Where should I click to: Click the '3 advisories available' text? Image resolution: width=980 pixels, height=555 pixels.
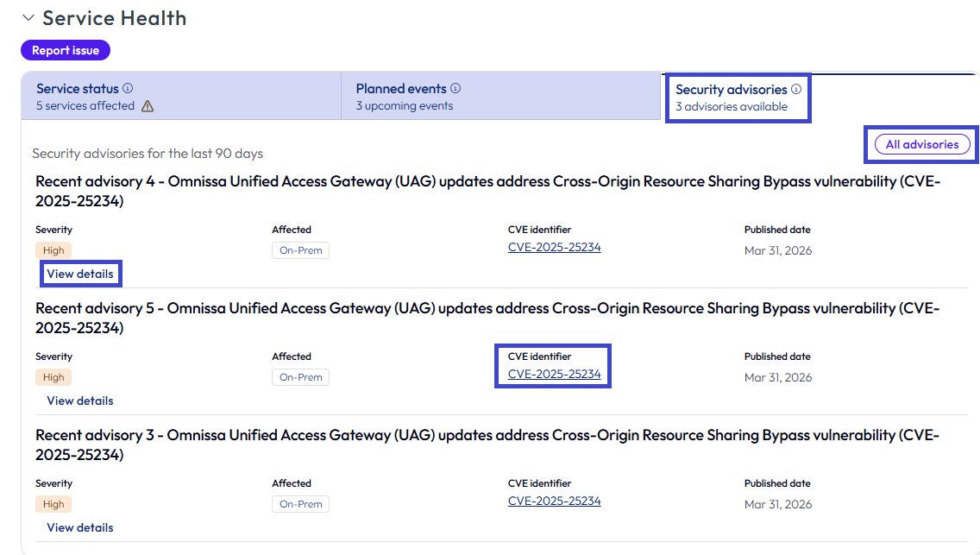coord(732,107)
